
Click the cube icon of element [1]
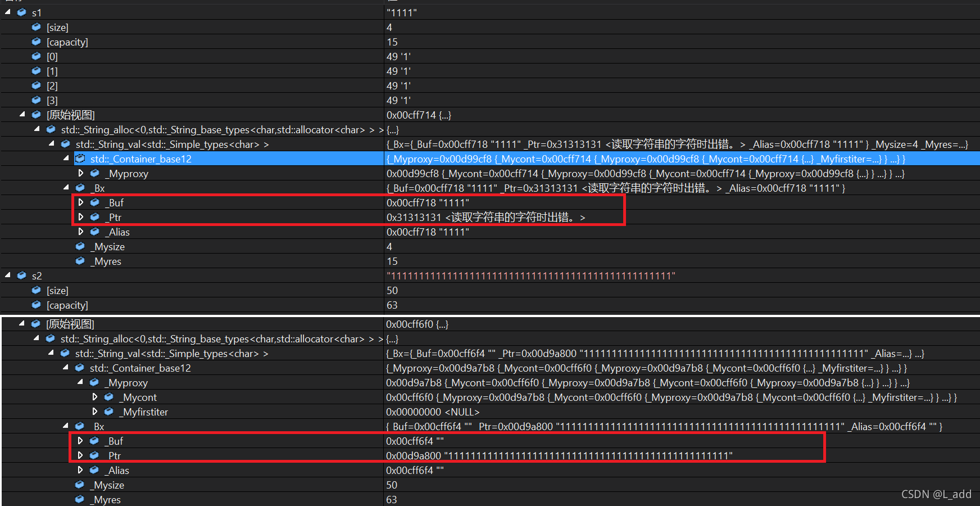pyautogui.click(x=37, y=71)
